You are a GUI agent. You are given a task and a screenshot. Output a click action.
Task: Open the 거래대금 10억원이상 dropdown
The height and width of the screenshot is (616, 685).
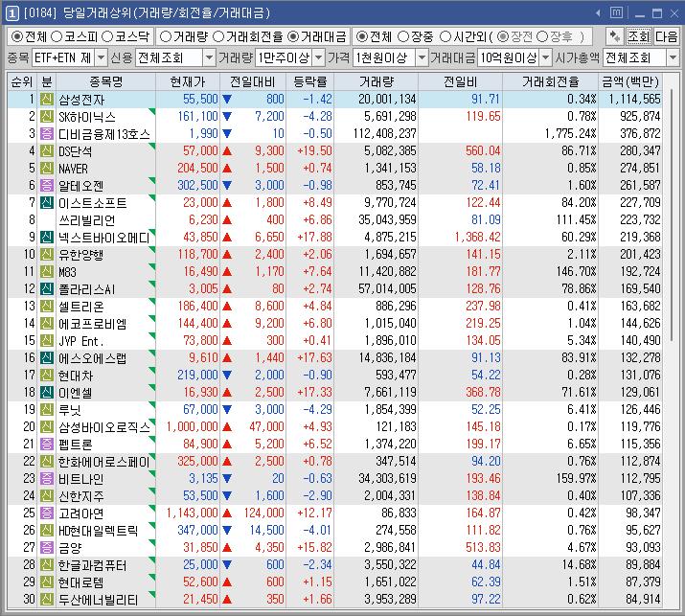tap(546, 57)
